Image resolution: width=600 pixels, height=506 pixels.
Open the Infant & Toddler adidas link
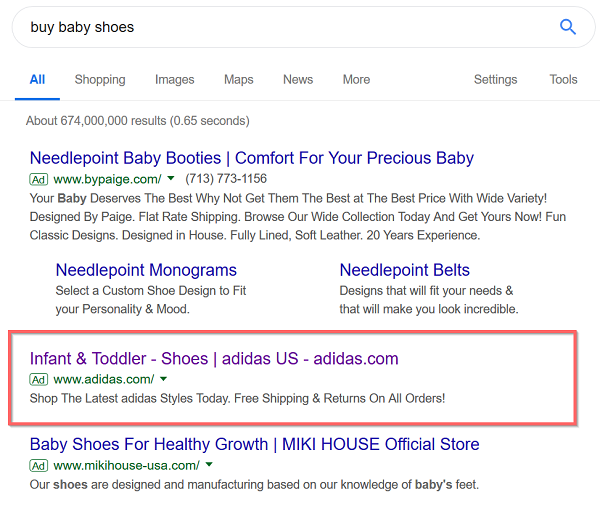pos(214,359)
